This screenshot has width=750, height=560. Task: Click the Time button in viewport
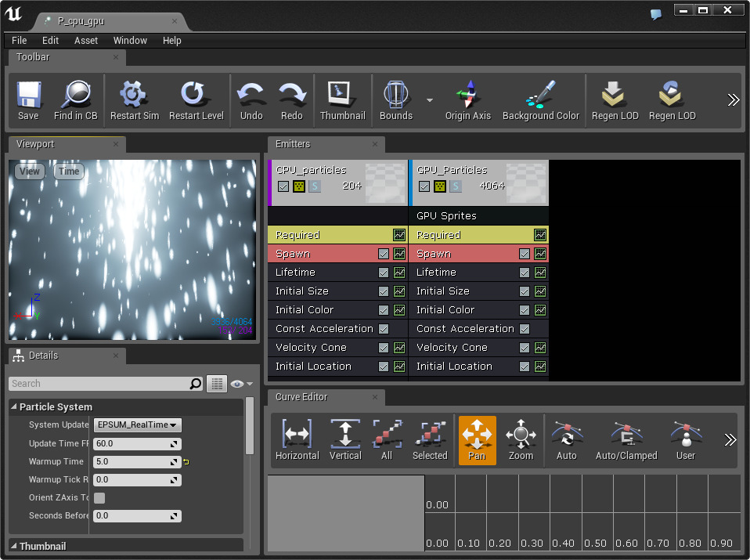[69, 171]
